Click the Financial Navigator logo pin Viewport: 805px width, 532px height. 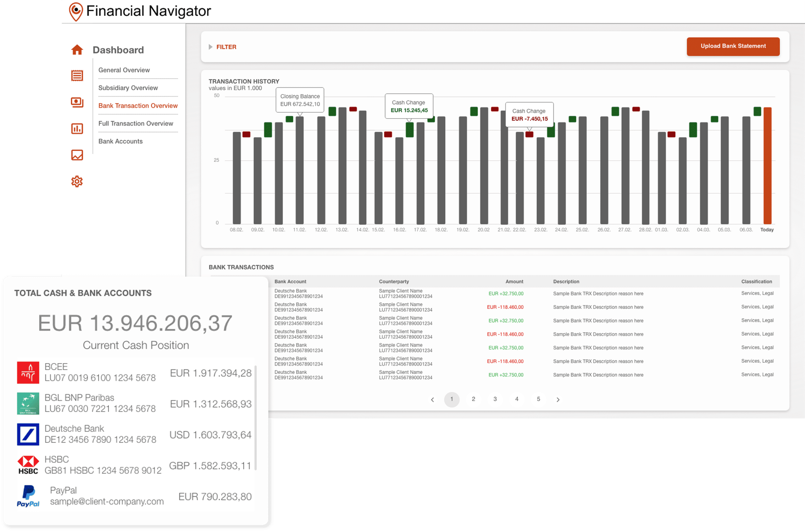(x=76, y=11)
